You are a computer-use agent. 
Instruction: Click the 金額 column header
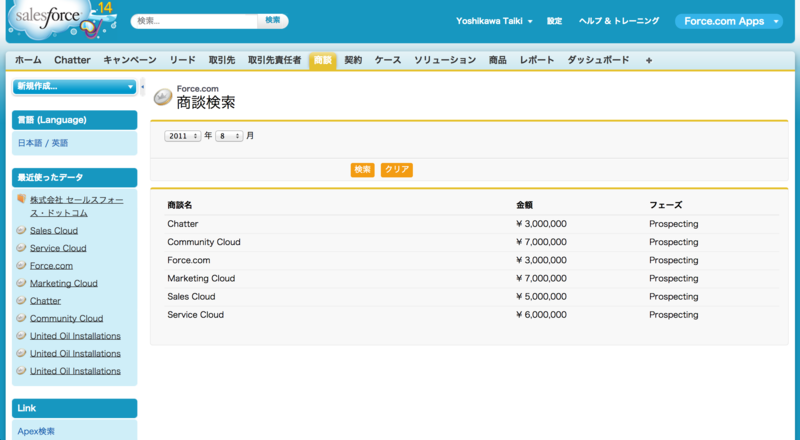[524, 205]
